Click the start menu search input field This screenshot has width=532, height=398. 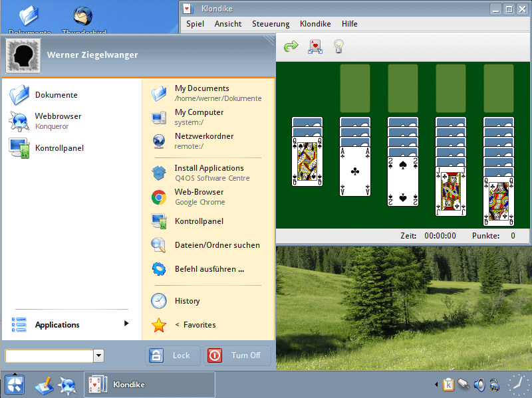coord(49,356)
